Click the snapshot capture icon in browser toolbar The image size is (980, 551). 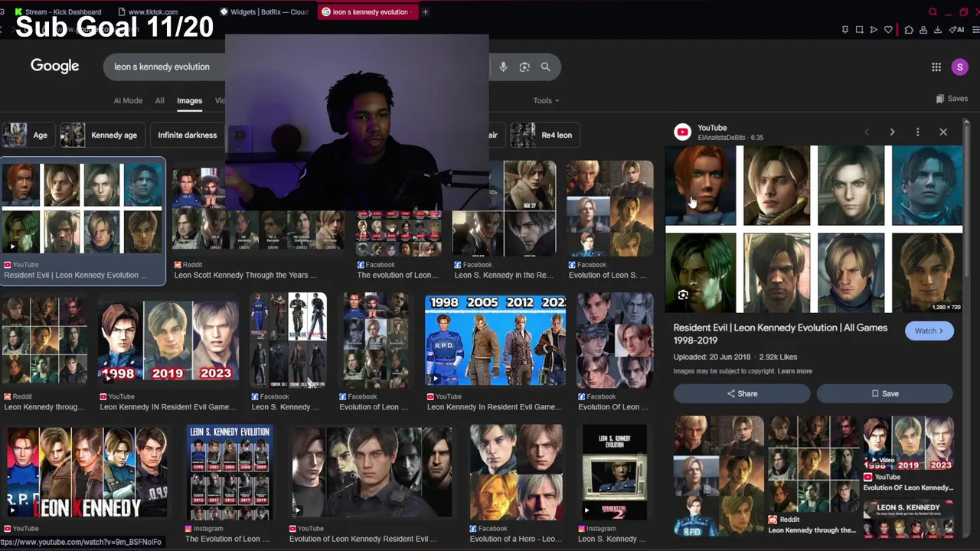[x=859, y=30]
